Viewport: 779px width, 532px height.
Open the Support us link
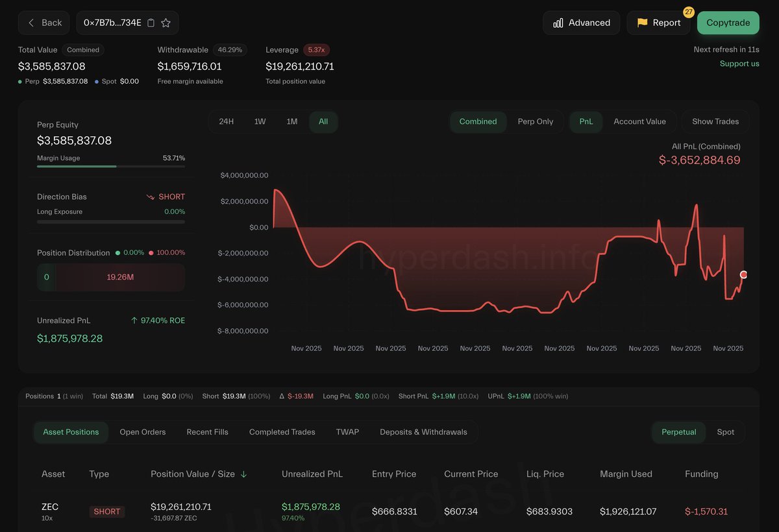click(x=739, y=64)
